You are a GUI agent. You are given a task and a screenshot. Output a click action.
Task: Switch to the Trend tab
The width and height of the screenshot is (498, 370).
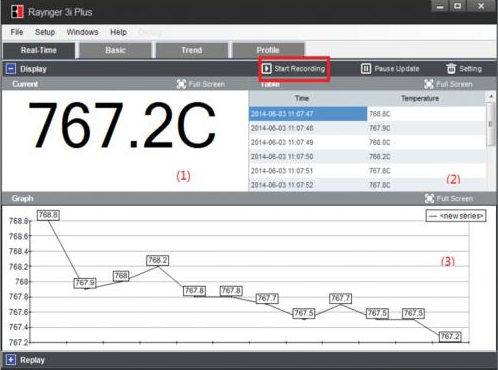[x=192, y=50]
